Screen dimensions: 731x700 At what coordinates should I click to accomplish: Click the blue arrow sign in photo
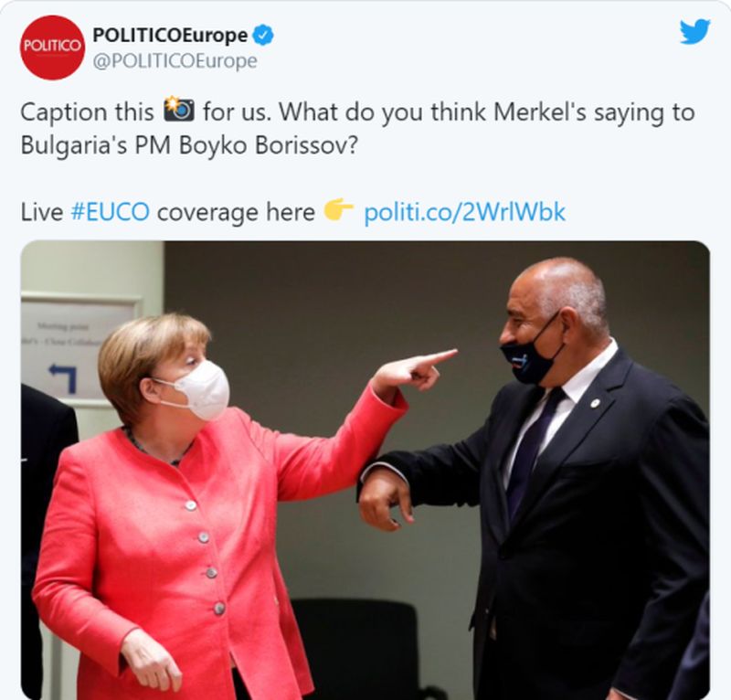[x=63, y=377]
